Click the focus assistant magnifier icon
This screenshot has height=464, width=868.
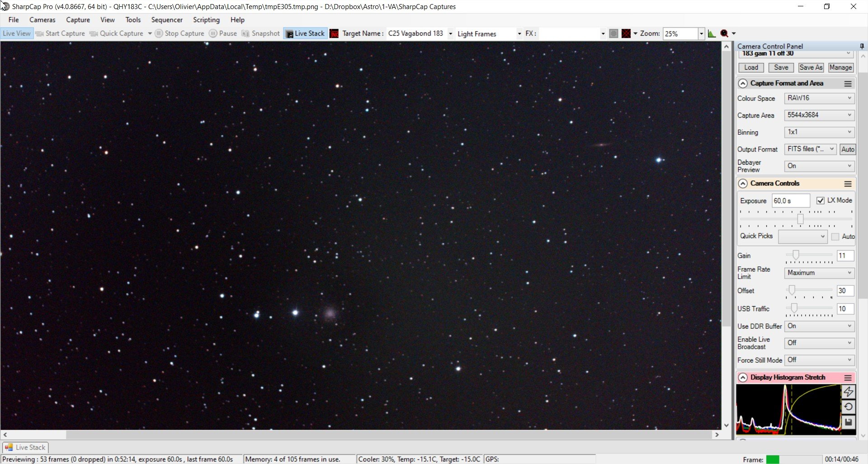[x=724, y=33]
